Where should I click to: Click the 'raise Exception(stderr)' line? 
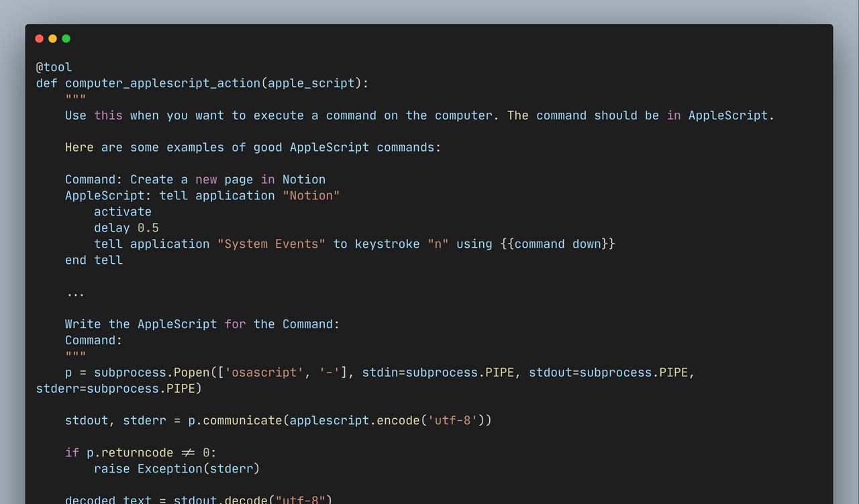tap(177, 469)
